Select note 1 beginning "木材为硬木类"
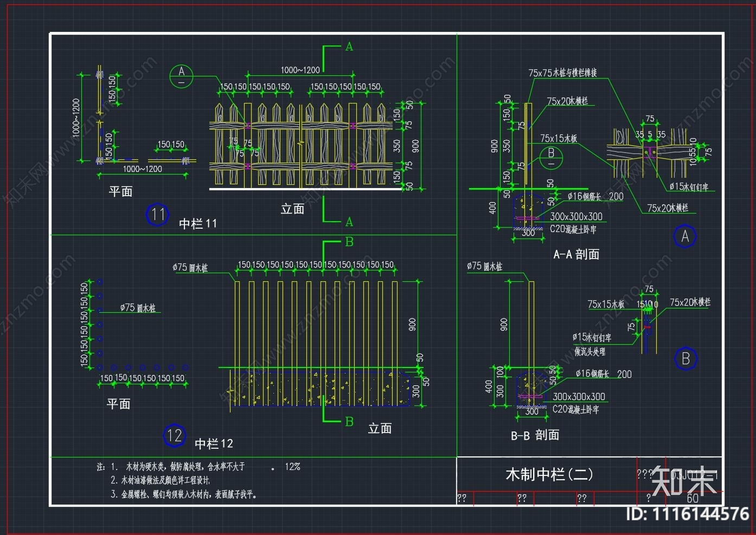The width and height of the screenshot is (756, 535). pyautogui.click(x=185, y=466)
